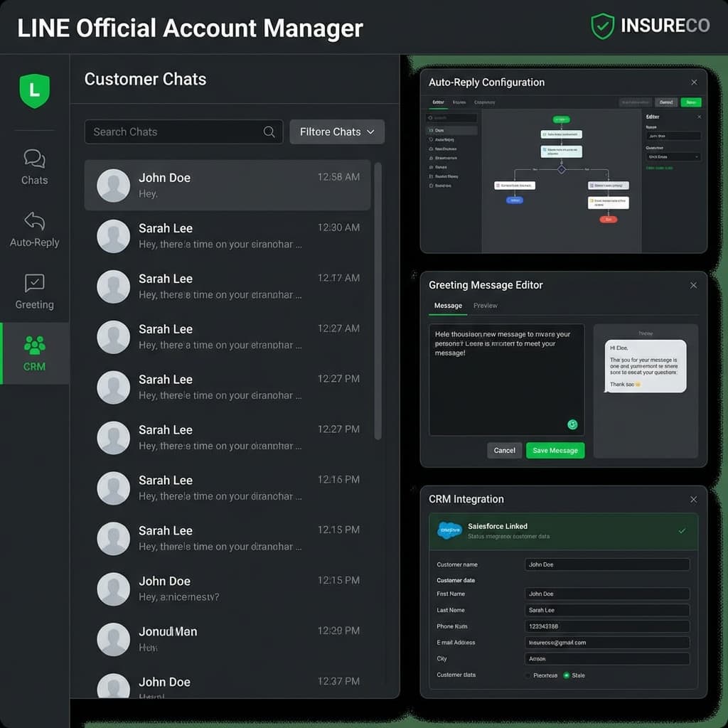This screenshot has width=728, height=728.
Task: Click the Save Message button
Action: (555, 451)
